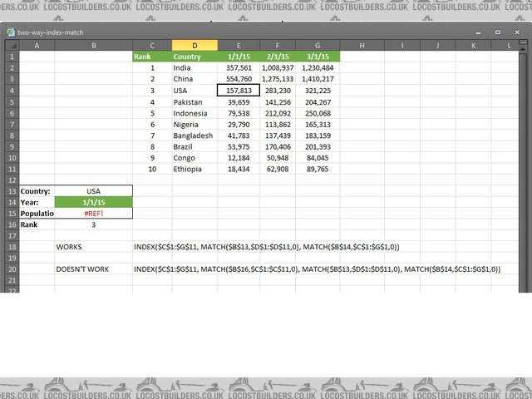Screen dimensions: 532x399
Task: Select column A header
Action: pyautogui.click(x=37, y=45)
